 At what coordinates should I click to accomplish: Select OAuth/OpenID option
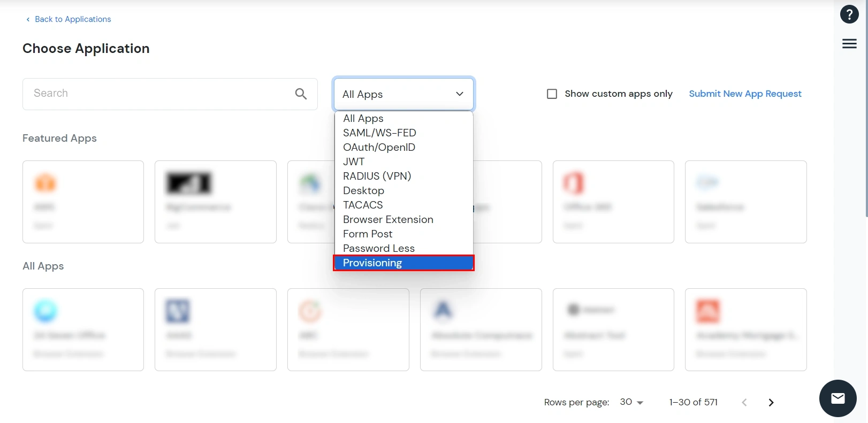click(x=403, y=147)
